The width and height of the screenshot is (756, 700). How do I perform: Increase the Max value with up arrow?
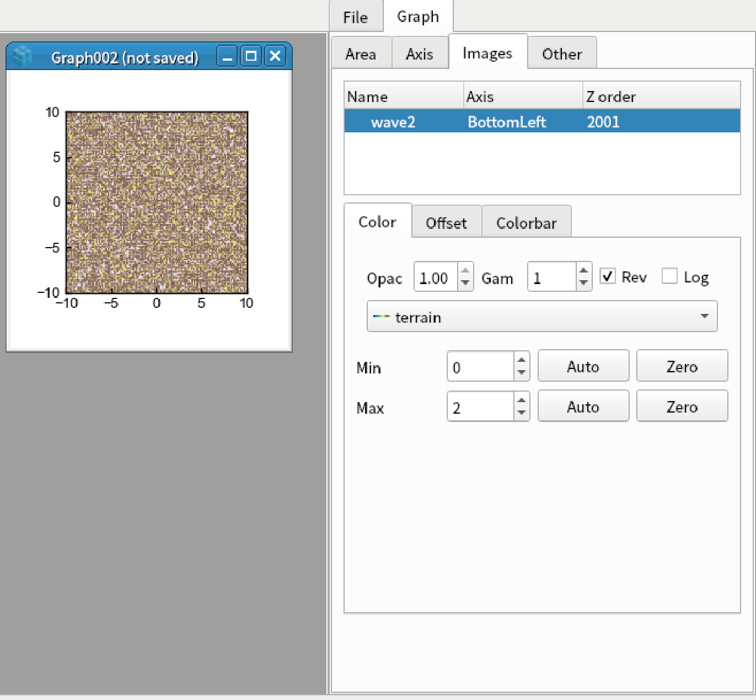click(521, 400)
